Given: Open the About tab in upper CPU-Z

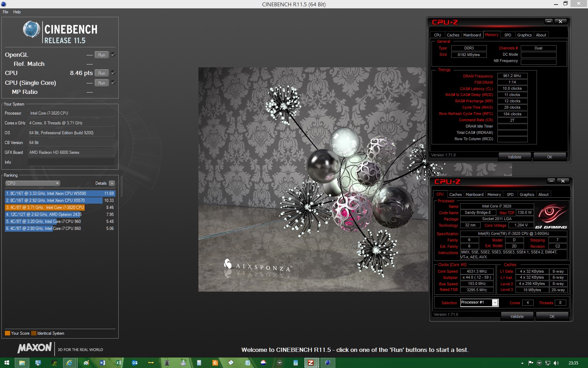Looking at the screenshot, I should point(541,35).
